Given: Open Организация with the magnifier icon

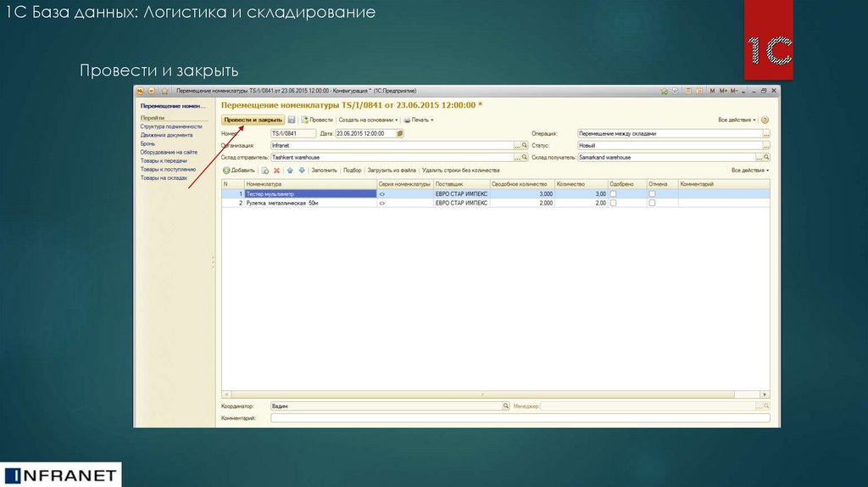Looking at the screenshot, I should [x=525, y=145].
